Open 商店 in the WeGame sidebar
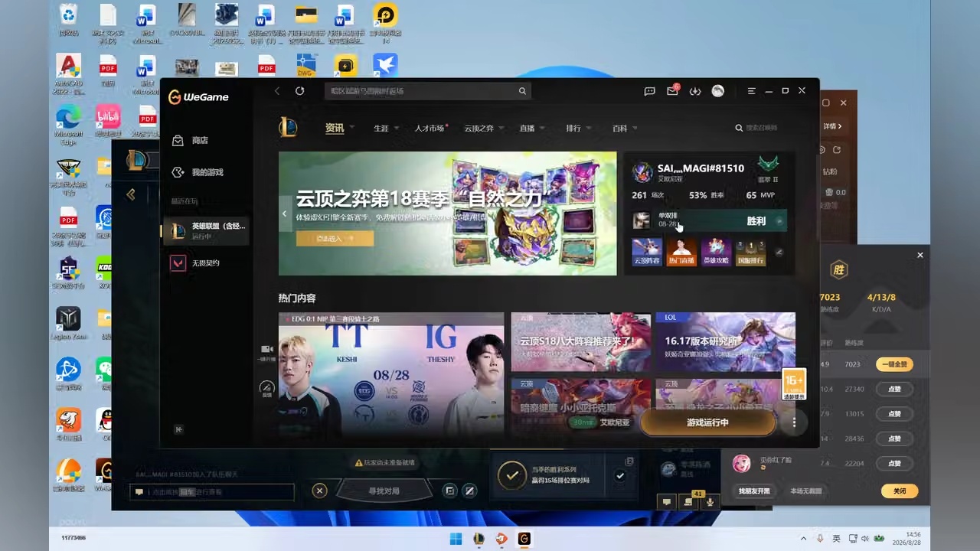 pos(201,141)
